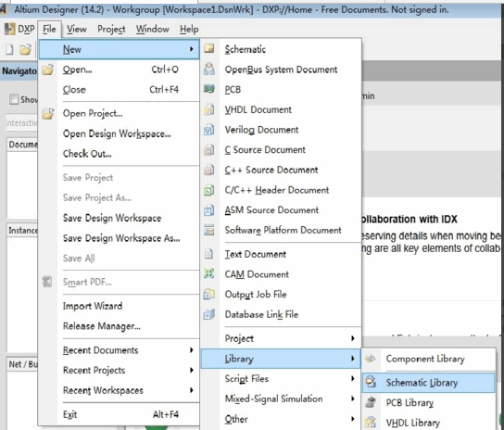Select PCB Library text label
Viewport: 504px width, 430px height.
[409, 403]
